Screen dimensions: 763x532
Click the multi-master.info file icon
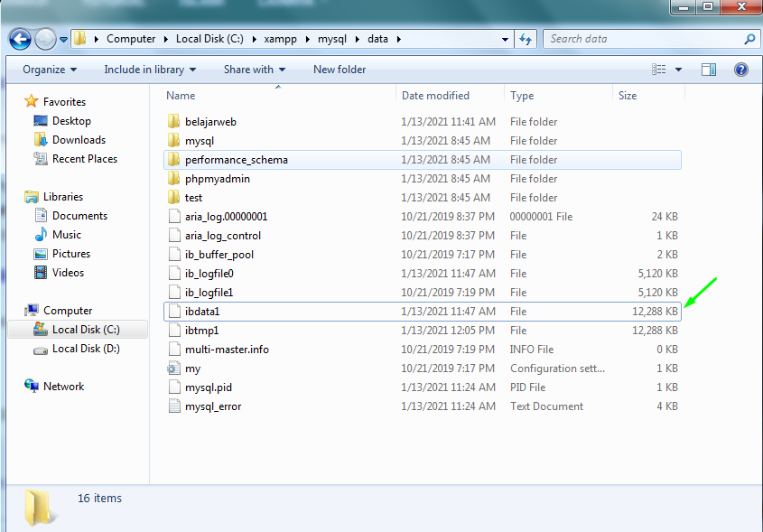click(x=174, y=349)
